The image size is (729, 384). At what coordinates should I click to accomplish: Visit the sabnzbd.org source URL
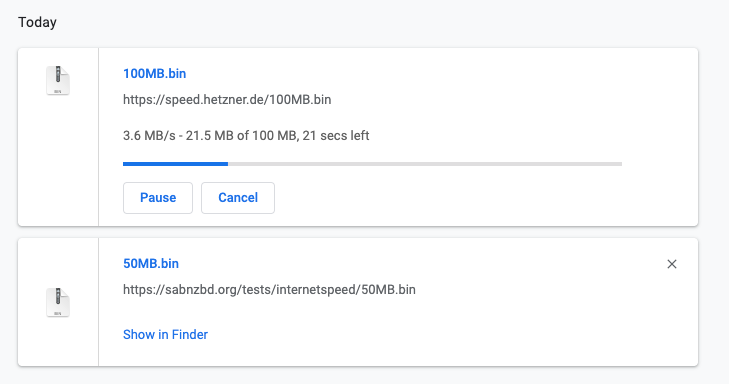[269, 290]
